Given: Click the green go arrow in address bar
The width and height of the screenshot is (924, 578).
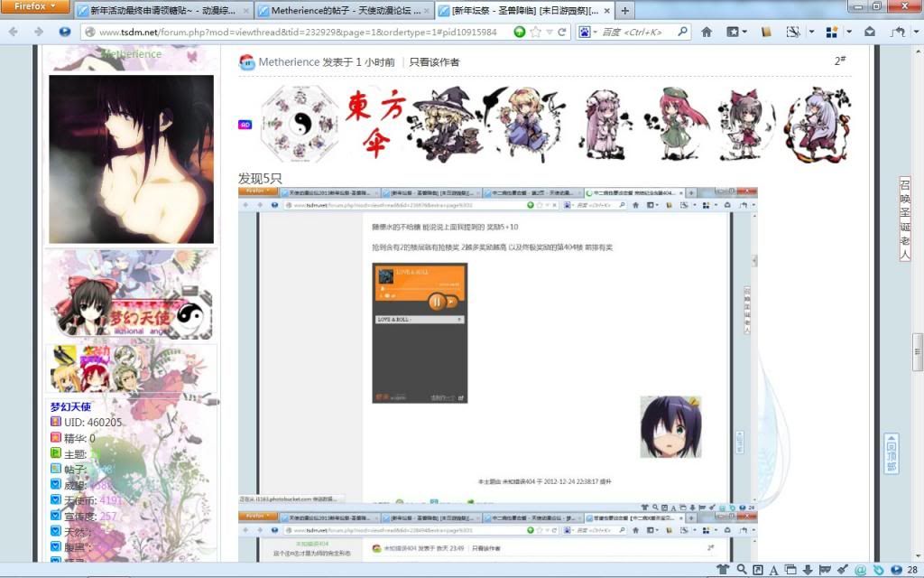Looking at the screenshot, I should click(x=520, y=32).
